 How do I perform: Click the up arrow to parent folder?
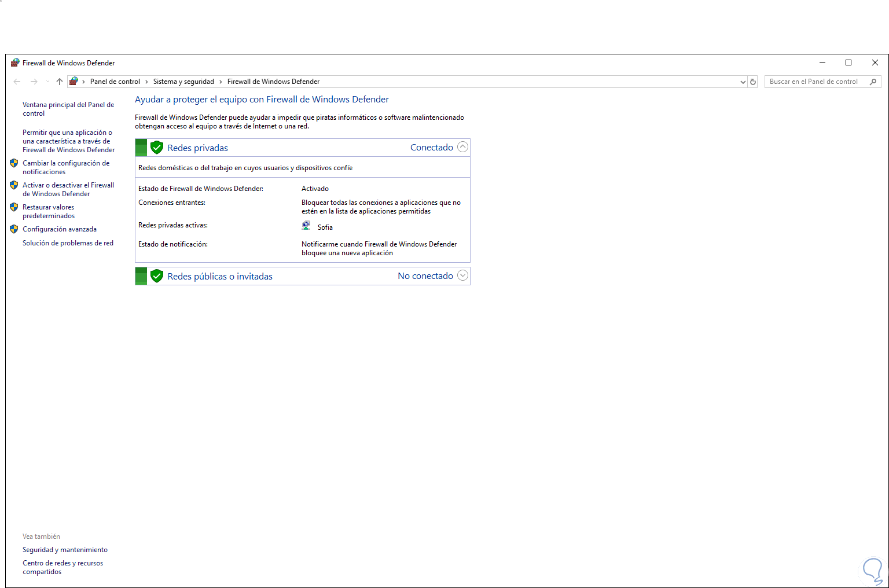(60, 82)
